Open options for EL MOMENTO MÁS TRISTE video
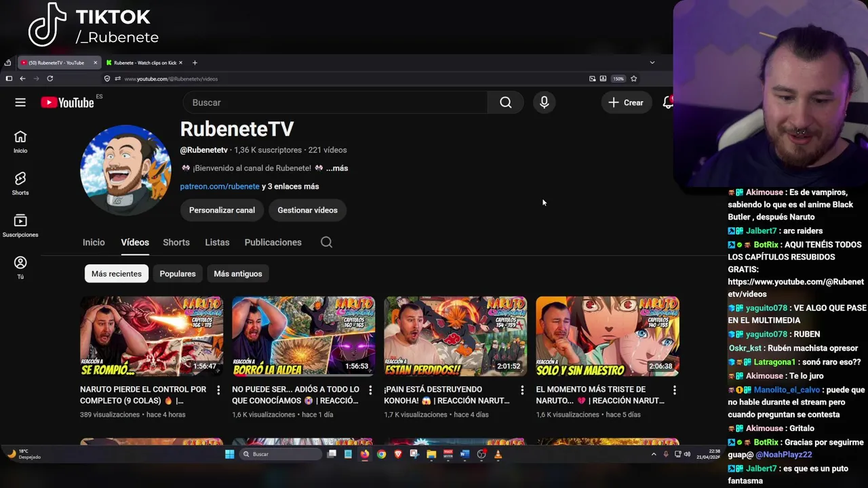868x488 pixels. click(674, 390)
